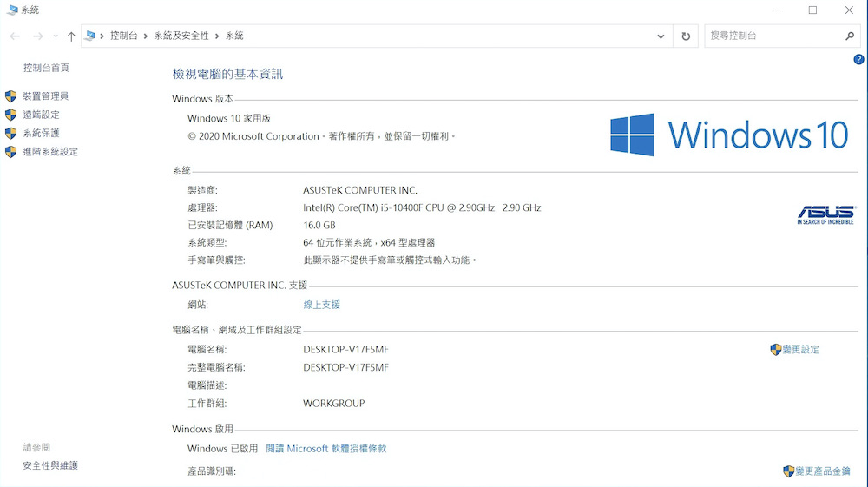
Task: Open 遠端設定 from the left sidebar
Action: click(41, 115)
